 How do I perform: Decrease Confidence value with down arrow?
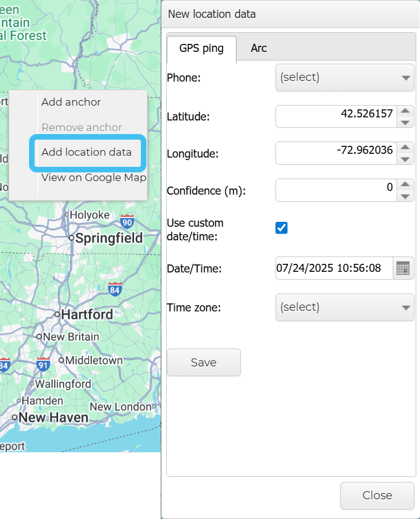coord(405,196)
